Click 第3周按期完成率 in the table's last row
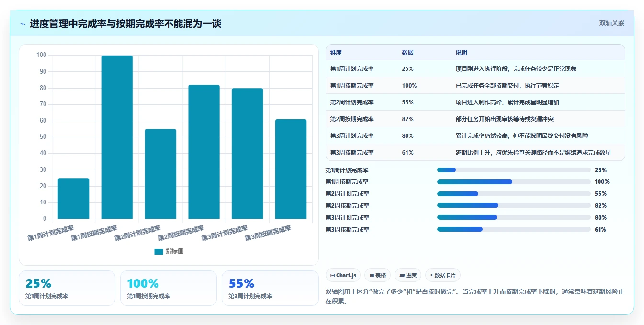644x325 pixels. pyautogui.click(x=352, y=153)
